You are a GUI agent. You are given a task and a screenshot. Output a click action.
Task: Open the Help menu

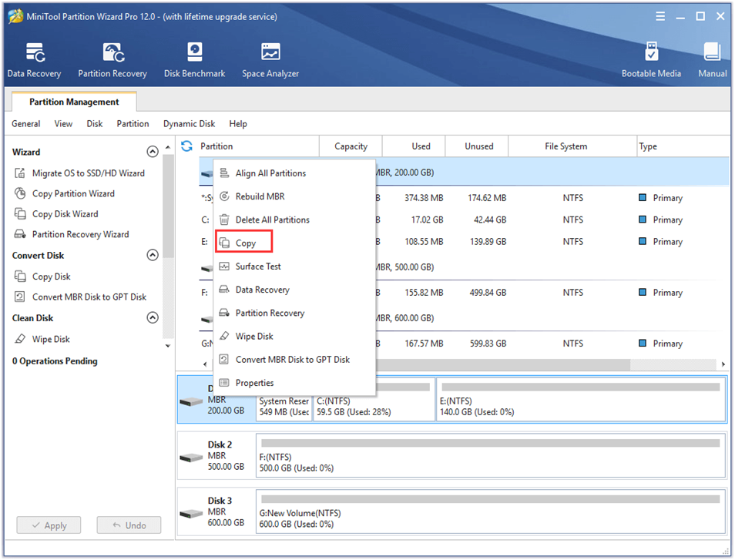(x=237, y=124)
